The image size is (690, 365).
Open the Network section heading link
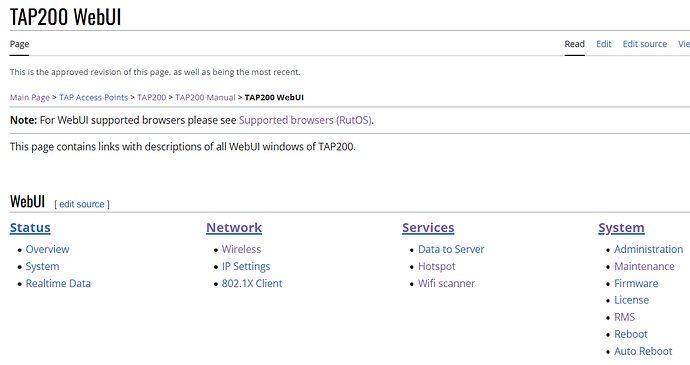click(x=234, y=228)
